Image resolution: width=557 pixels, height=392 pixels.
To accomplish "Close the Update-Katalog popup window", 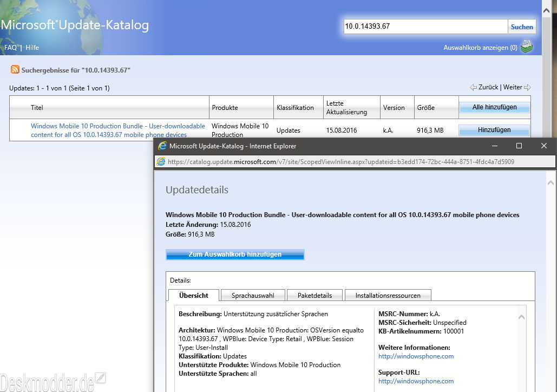I will coord(544,146).
